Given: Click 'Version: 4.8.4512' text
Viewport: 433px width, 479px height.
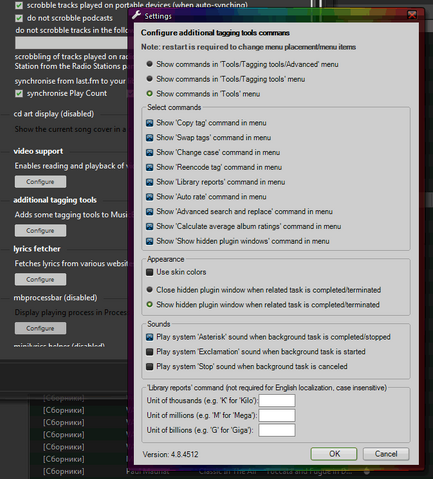Looking at the screenshot, I should [170, 454].
